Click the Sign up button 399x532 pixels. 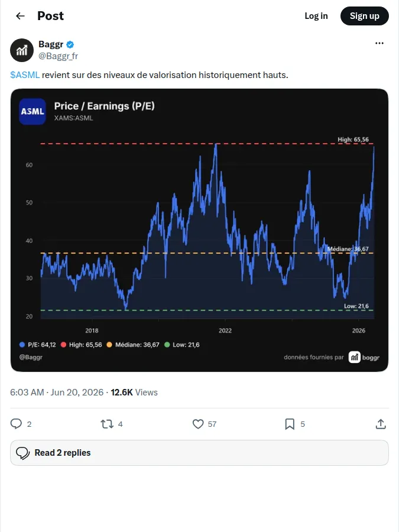364,16
